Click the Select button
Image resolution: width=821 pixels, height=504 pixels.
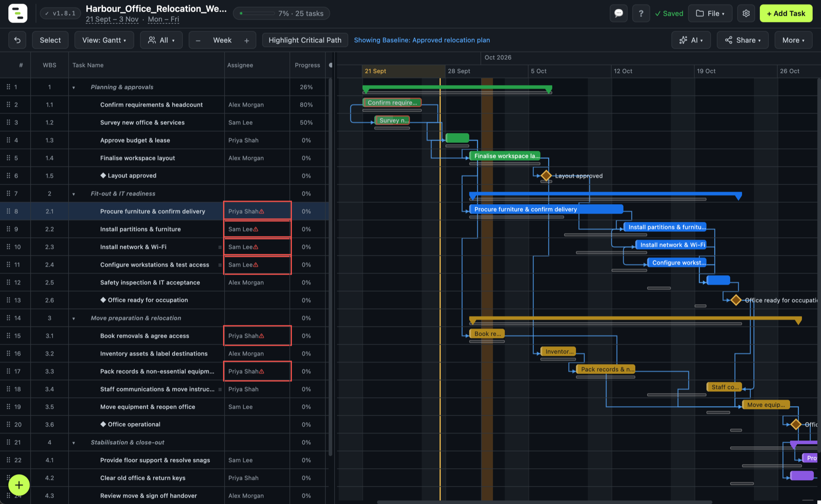[x=50, y=40]
